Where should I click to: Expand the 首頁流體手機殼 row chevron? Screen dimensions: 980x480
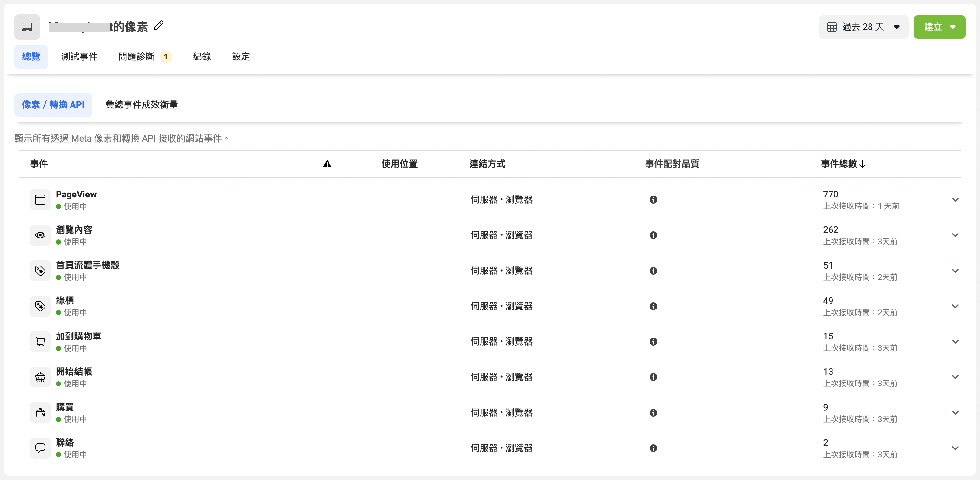tap(955, 271)
